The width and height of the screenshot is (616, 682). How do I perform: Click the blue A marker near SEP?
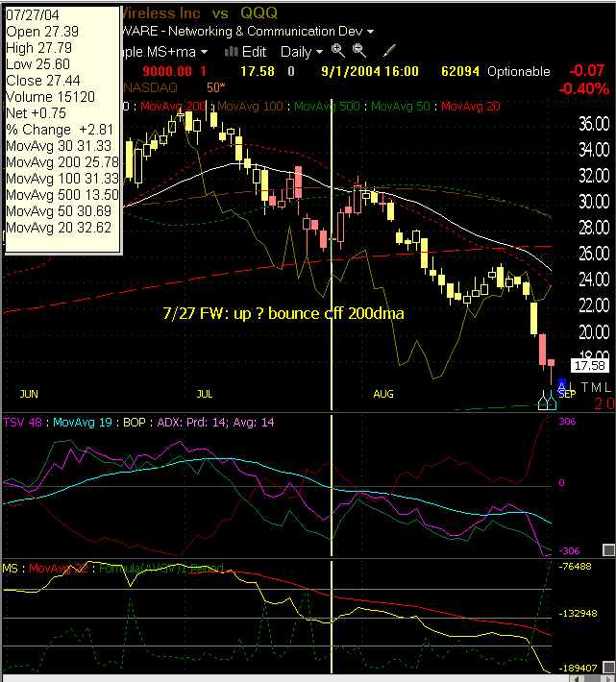[x=561, y=385]
